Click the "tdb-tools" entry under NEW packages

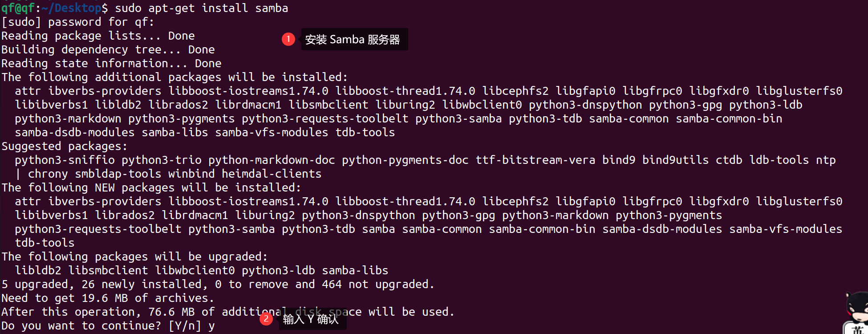click(45, 243)
